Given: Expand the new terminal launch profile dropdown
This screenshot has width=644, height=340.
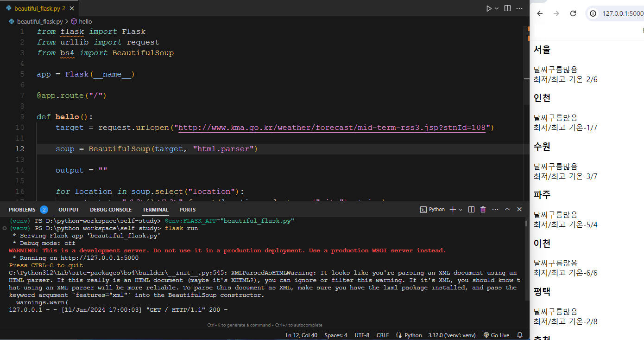Looking at the screenshot, I should [461, 210].
